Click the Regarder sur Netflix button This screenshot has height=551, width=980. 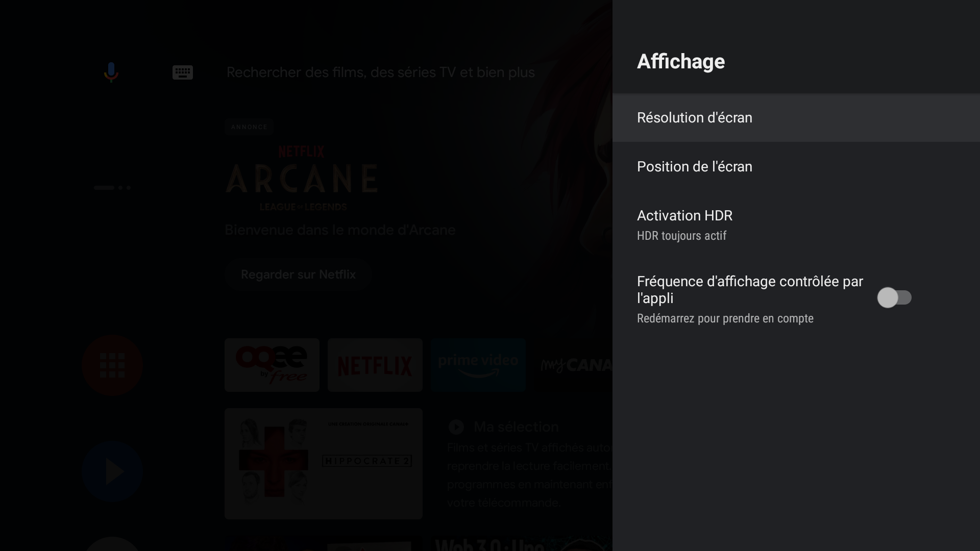[298, 274]
